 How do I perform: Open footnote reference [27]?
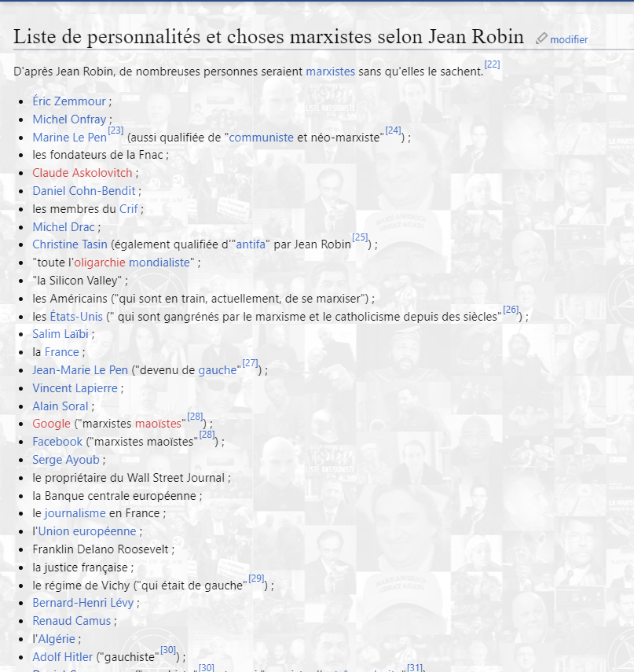click(x=250, y=363)
